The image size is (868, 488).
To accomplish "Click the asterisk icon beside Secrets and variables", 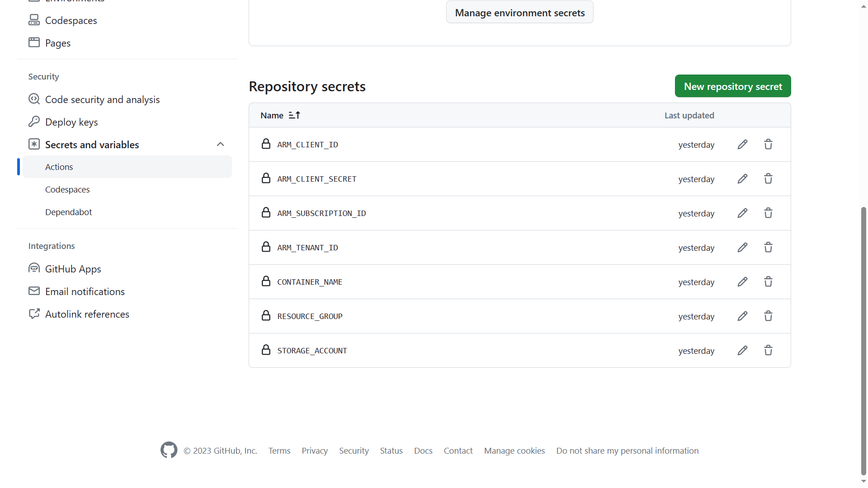I will coord(34,144).
